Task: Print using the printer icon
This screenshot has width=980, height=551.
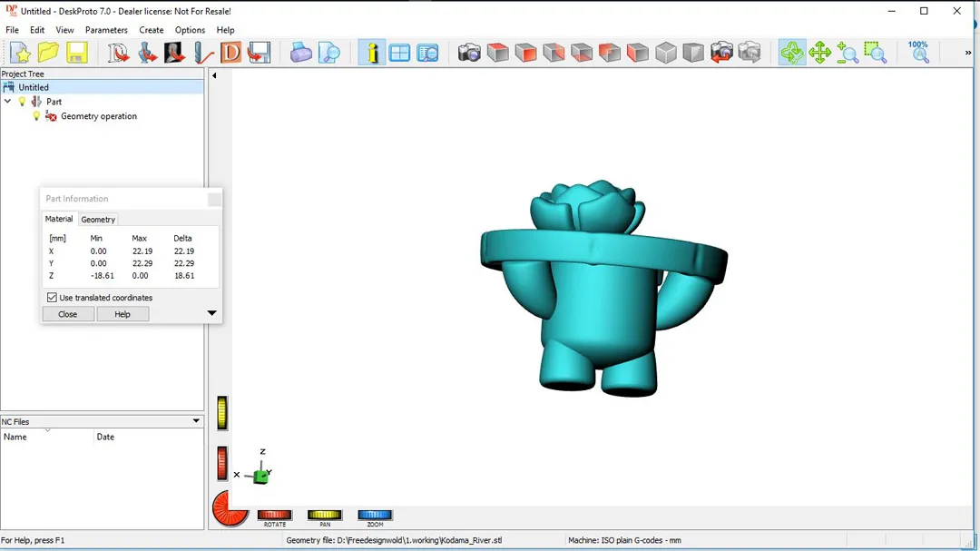Action: pyautogui.click(x=300, y=53)
